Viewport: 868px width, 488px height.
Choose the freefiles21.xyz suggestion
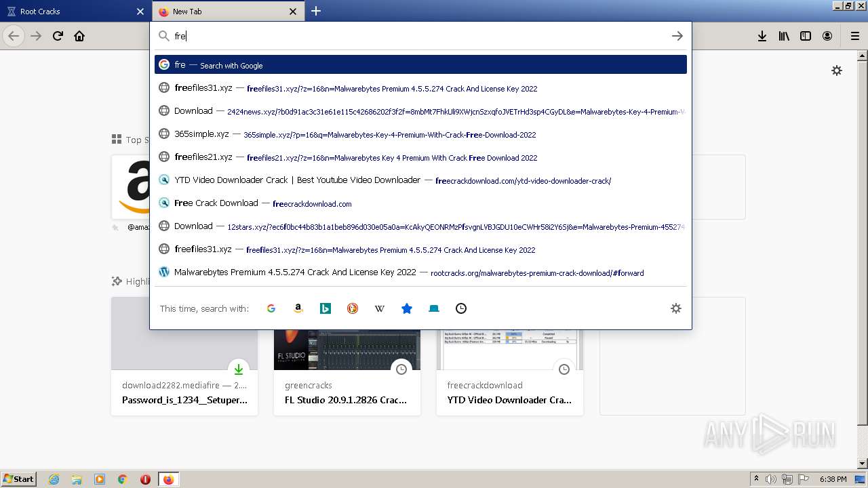coord(420,157)
